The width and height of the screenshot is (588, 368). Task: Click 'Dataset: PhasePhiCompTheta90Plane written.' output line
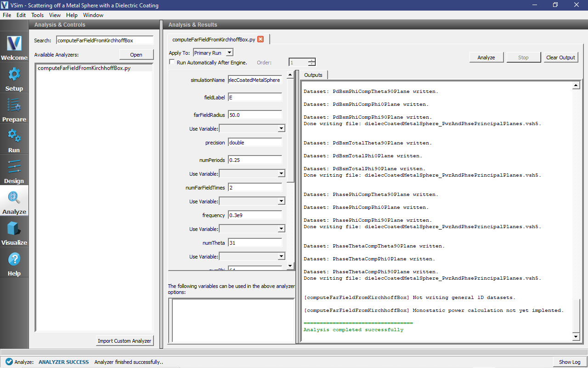[x=371, y=195]
